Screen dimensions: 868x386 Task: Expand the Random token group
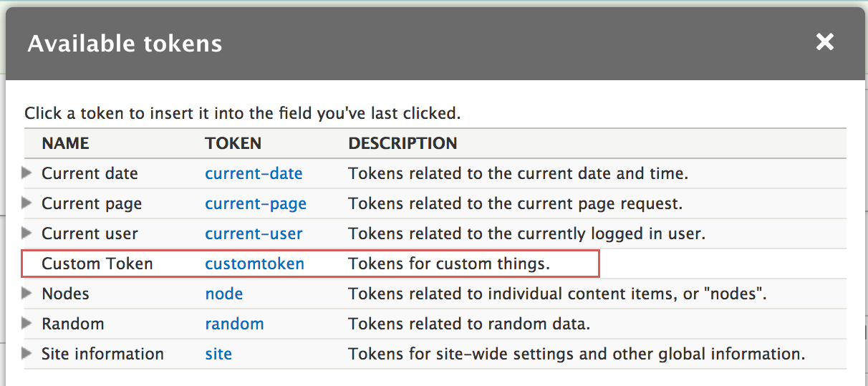27,323
